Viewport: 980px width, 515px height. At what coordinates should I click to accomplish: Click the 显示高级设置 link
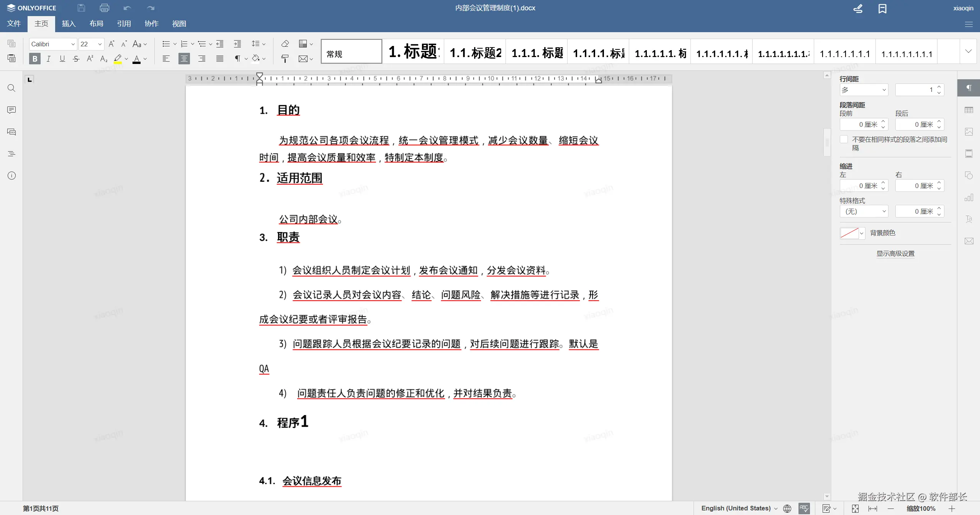(895, 253)
